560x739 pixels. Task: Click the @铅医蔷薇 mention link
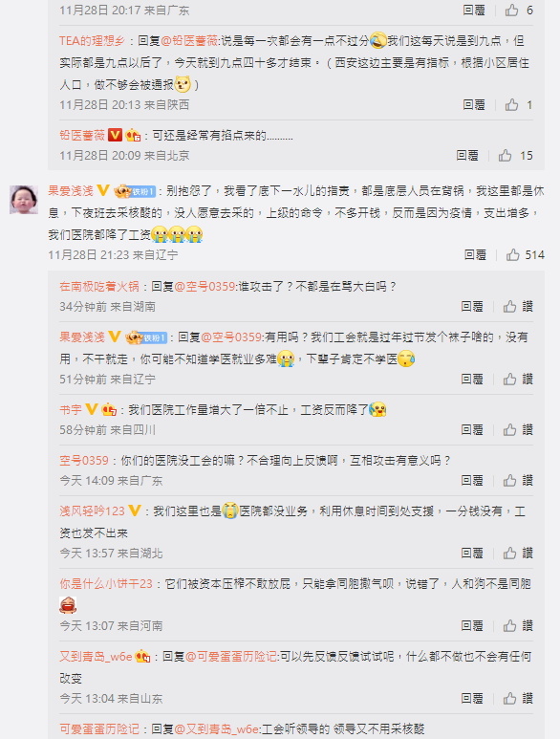pyautogui.click(x=190, y=41)
